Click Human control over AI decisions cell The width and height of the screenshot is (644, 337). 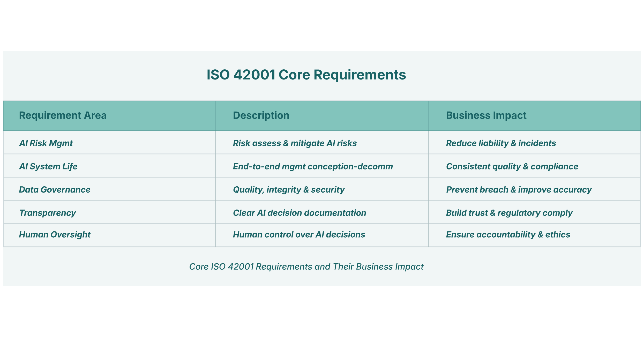pos(299,235)
